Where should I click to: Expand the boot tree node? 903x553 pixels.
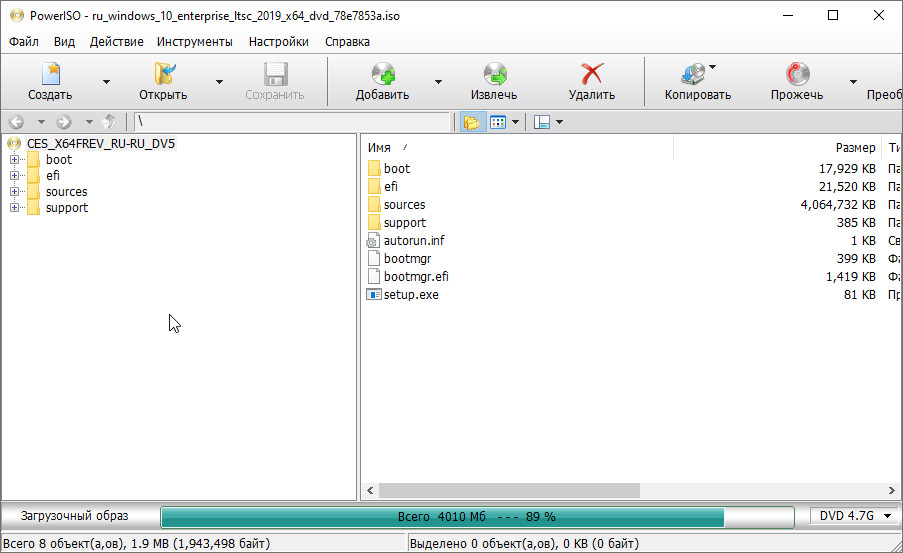(15, 160)
